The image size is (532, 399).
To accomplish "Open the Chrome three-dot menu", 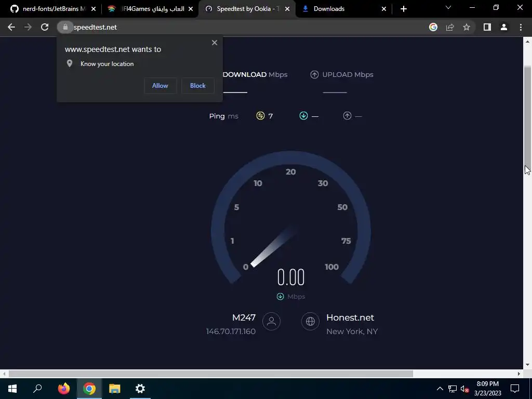I will pyautogui.click(x=521, y=27).
